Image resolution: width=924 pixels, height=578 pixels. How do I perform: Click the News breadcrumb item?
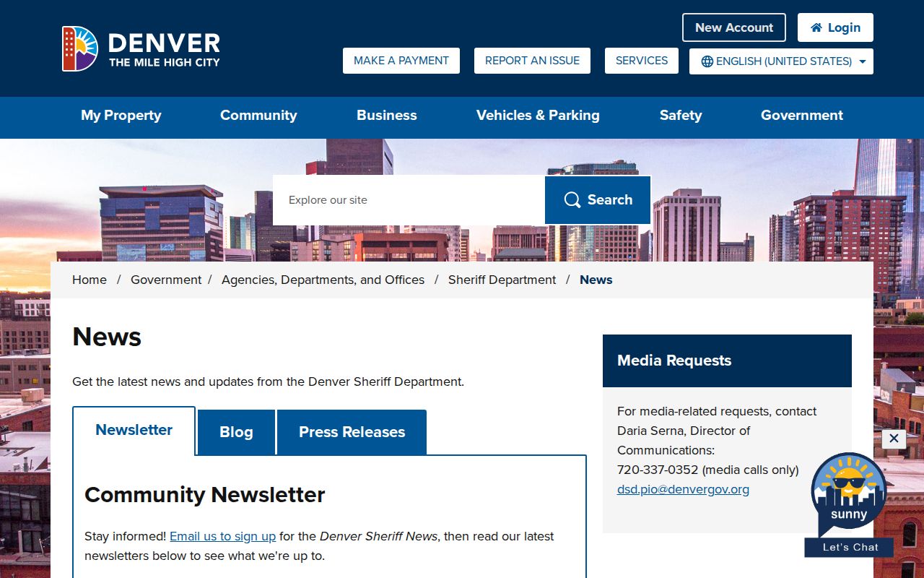pos(596,280)
